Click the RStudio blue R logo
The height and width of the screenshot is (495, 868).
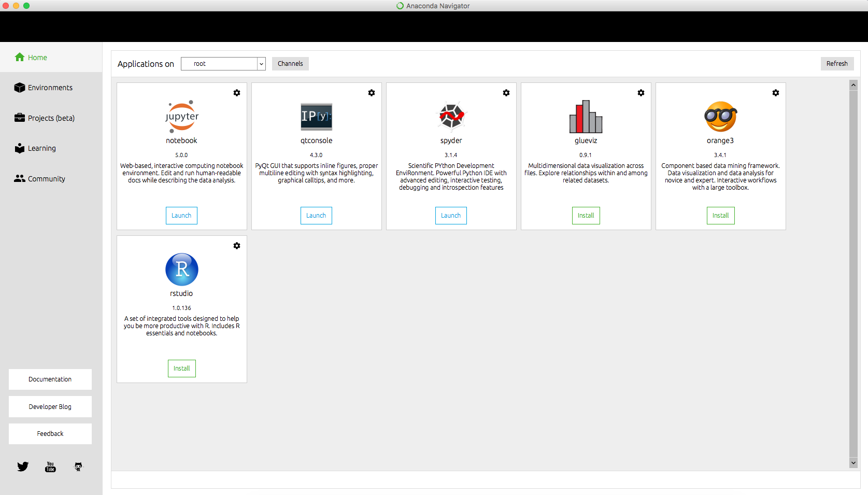click(x=182, y=270)
